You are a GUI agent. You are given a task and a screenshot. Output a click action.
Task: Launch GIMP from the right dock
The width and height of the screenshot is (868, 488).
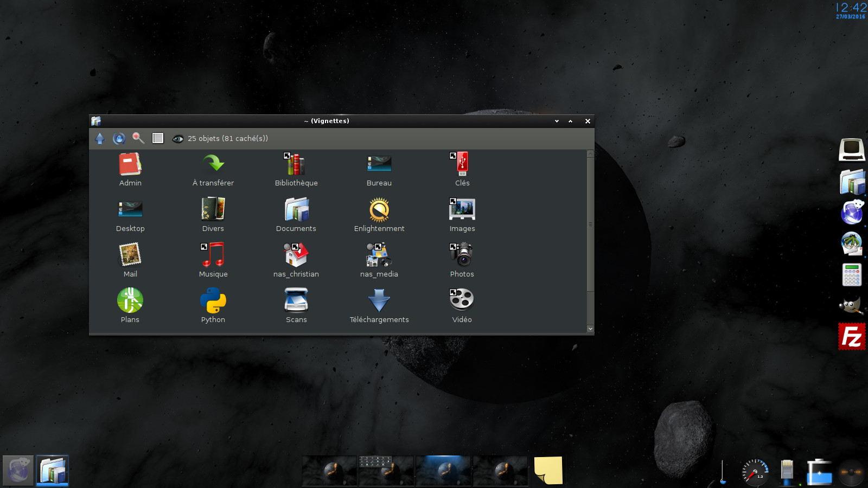coord(852,305)
